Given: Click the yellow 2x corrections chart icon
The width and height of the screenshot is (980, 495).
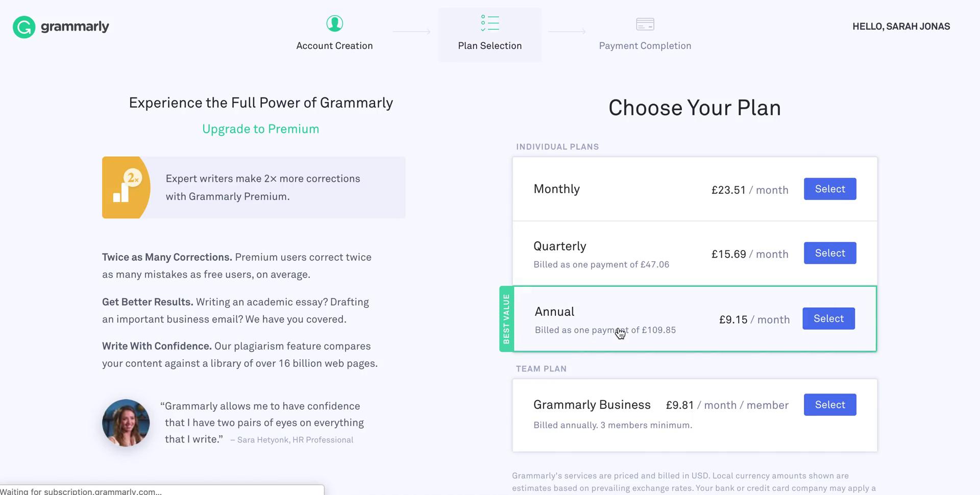Looking at the screenshot, I should (126, 187).
